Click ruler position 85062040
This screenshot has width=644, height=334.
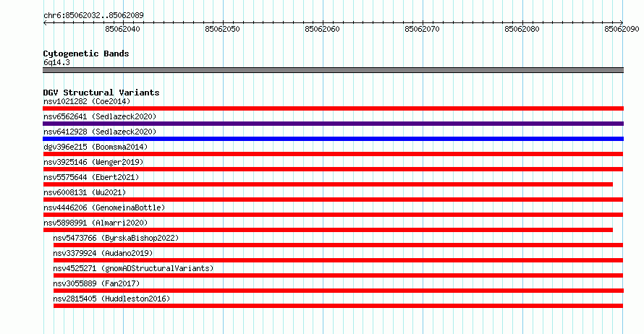click(x=122, y=29)
